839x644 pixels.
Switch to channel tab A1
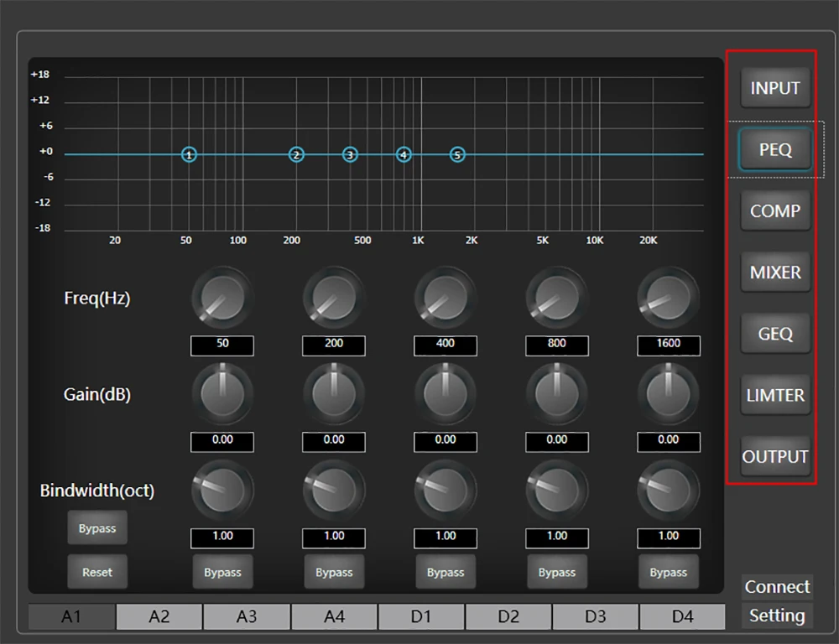coord(71,616)
